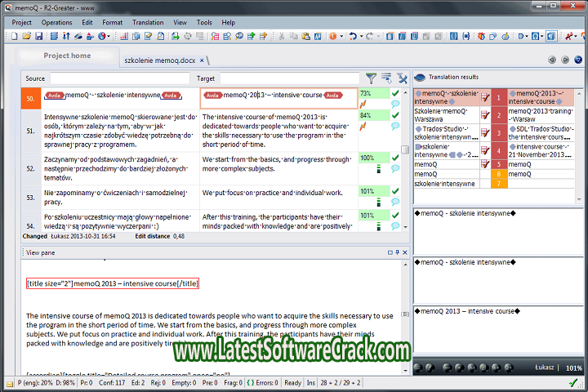Screen dimensions: 588x392
Task: Click lightning icon on segment 50
Action: point(363,105)
